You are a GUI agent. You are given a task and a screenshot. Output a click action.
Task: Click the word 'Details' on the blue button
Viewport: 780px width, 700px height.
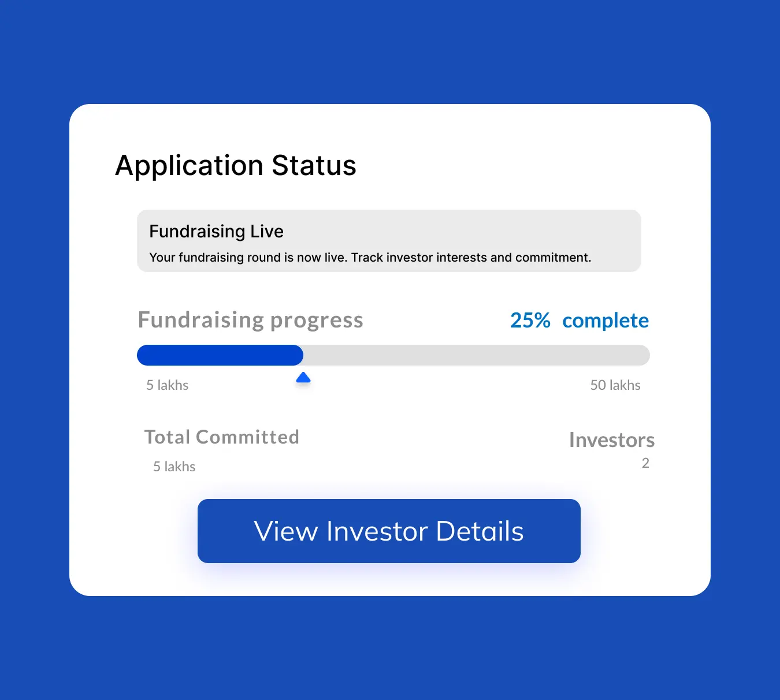480,531
